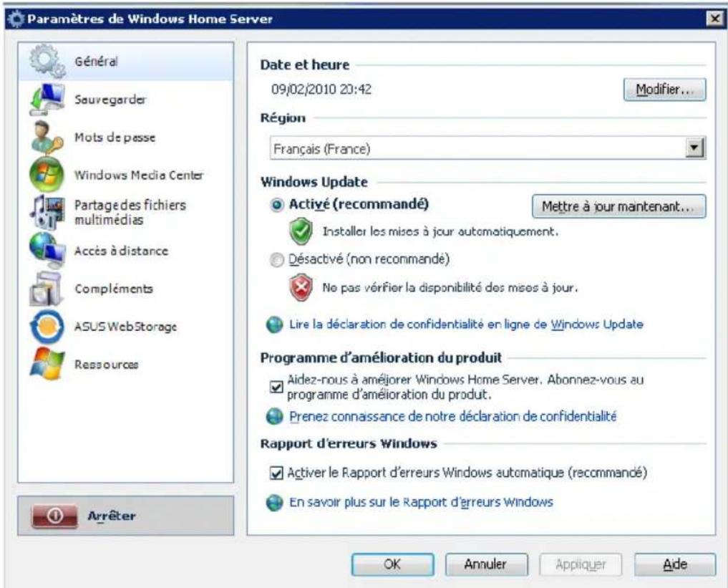The height and width of the screenshot is (588, 728).
Task: Click Mettre à jour maintenant... button
Action: 618,206
